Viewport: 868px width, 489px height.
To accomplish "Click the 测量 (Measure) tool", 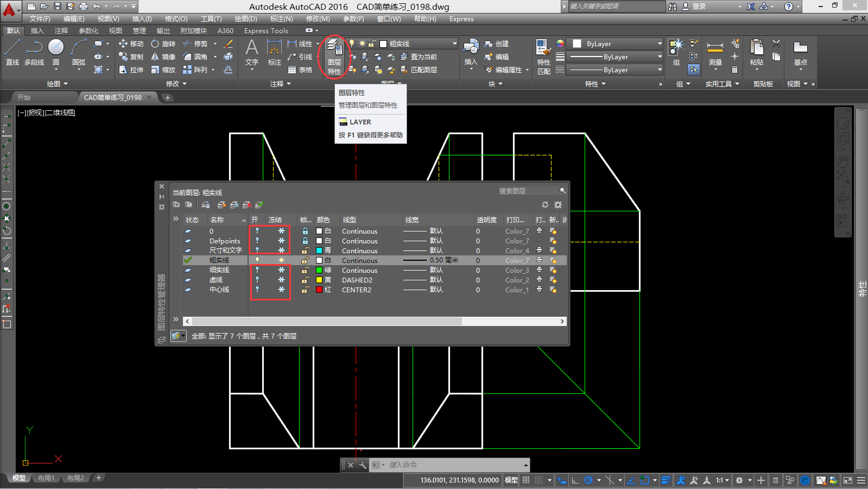I will pyautogui.click(x=715, y=53).
